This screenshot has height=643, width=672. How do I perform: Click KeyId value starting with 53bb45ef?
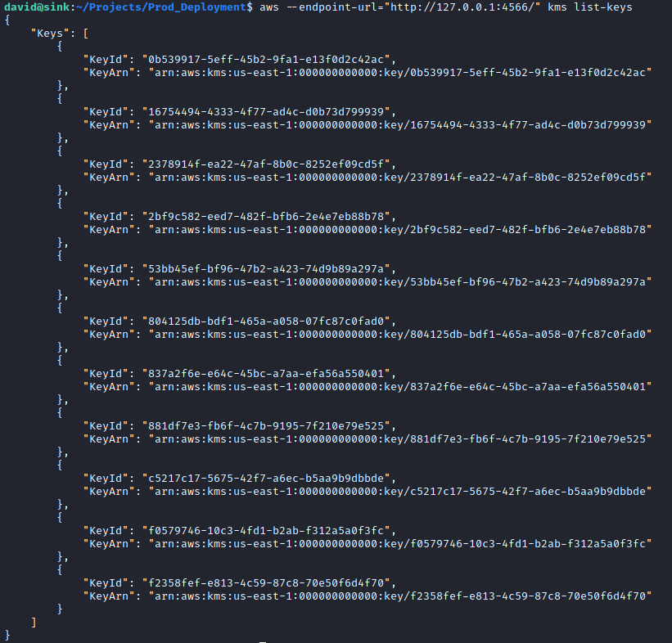coord(269,269)
